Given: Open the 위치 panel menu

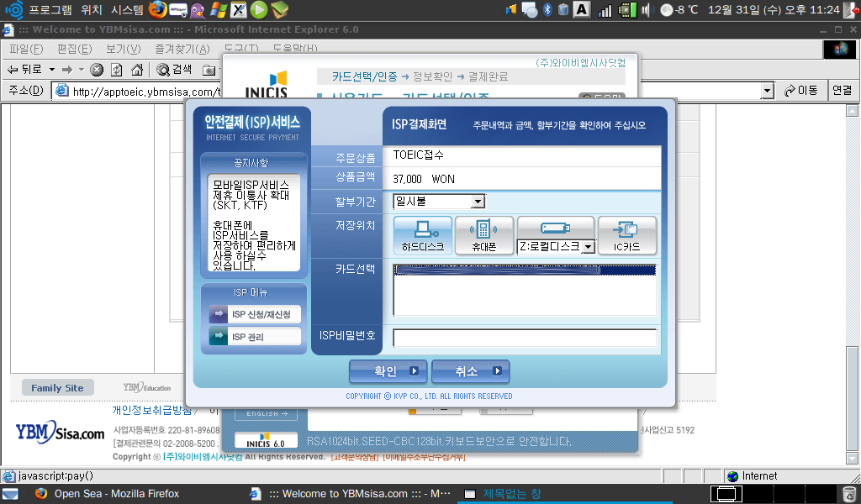Looking at the screenshot, I should pos(91,10).
